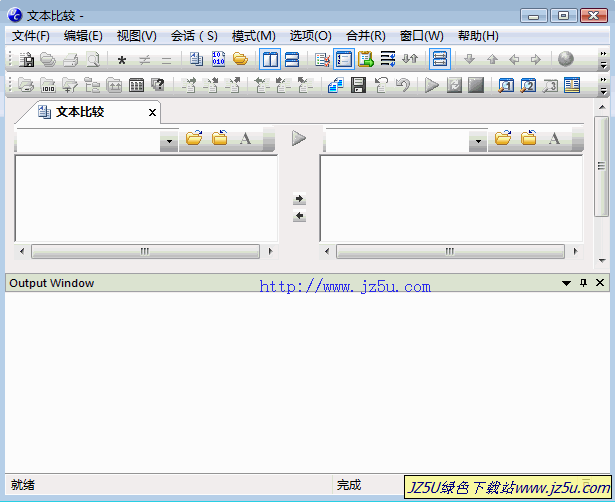Toggle side-by-side layout button
The image size is (615, 502).
click(x=270, y=59)
